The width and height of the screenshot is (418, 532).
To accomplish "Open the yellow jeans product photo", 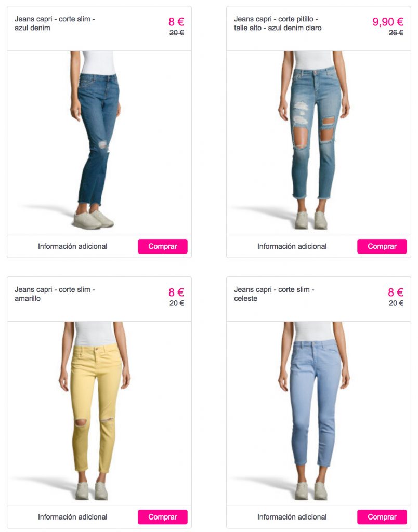I will click(x=99, y=413).
